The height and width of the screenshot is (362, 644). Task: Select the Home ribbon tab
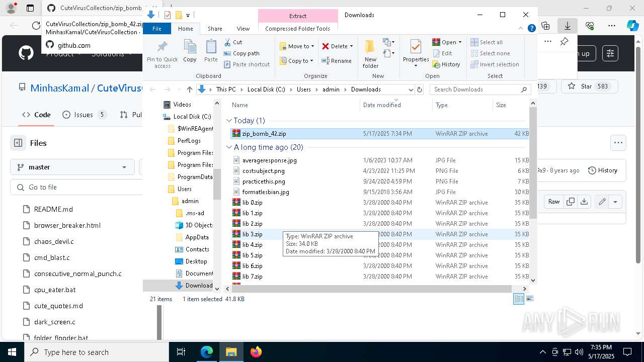point(185,29)
